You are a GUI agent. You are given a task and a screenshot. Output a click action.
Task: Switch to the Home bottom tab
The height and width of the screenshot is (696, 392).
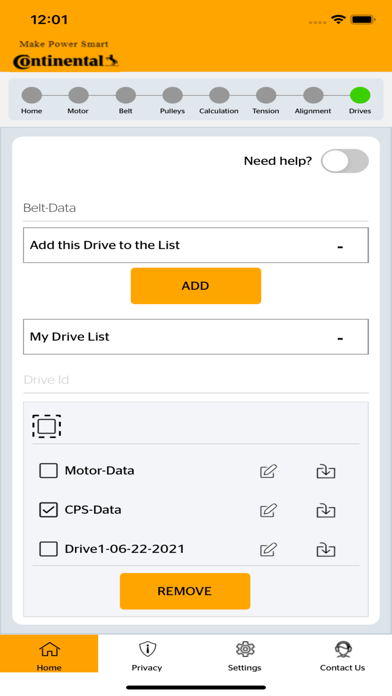click(49, 653)
